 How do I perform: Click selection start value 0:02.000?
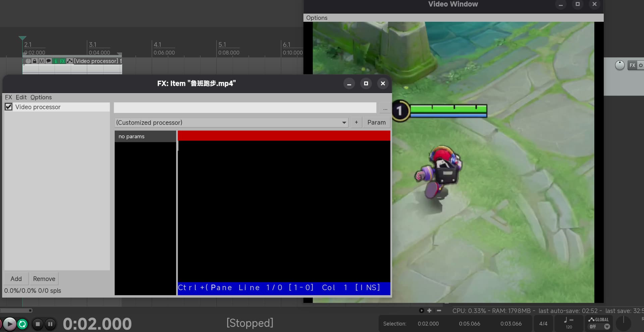point(428,324)
